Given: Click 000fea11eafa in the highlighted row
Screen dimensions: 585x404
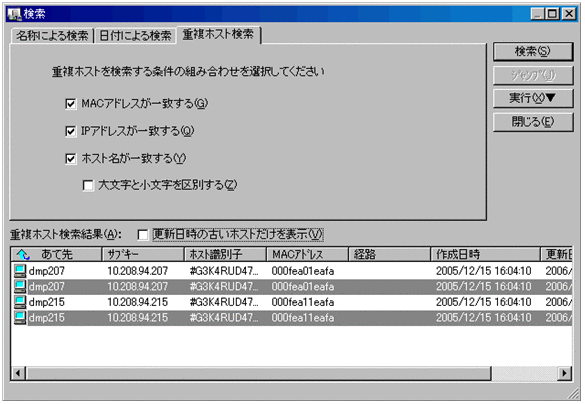Looking at the screenshot, I should (303, 318).
